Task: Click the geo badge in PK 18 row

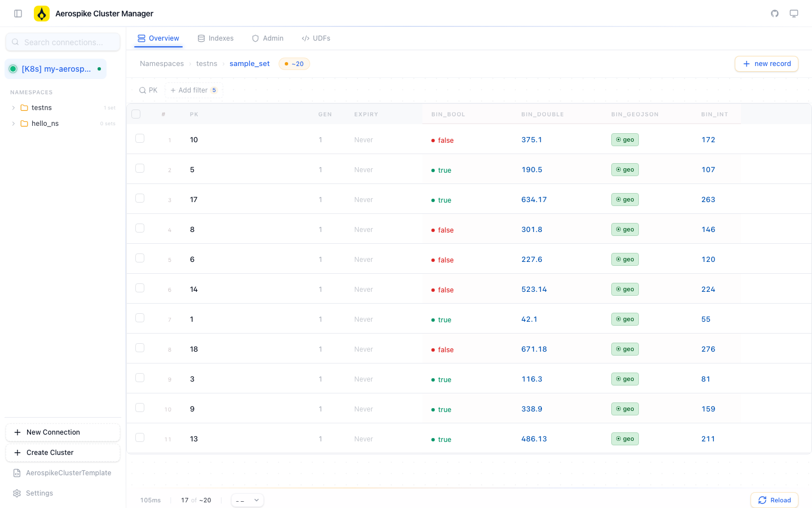Action: pos(625,349)
